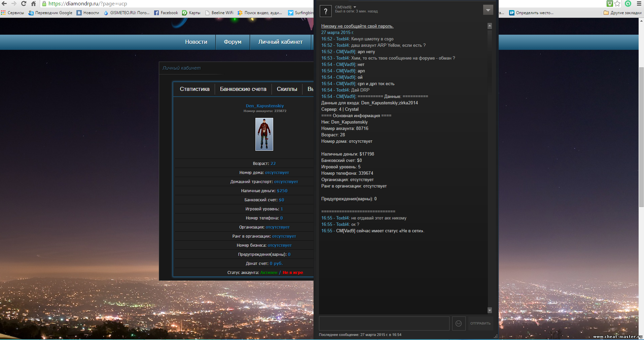Image resolution: width=644 pixels, height=340 pixels.
Task: Click the chat scrollbar down arrow
Action: [x=490, y=310]
